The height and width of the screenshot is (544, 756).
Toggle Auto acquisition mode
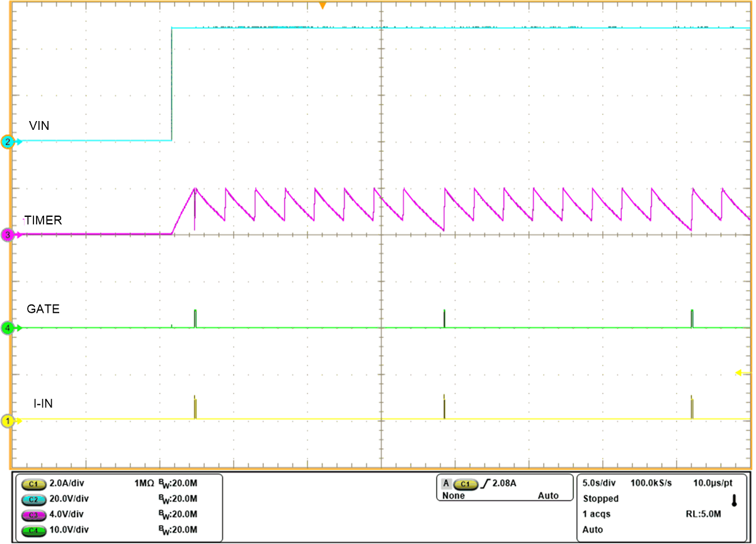[592, 528]
